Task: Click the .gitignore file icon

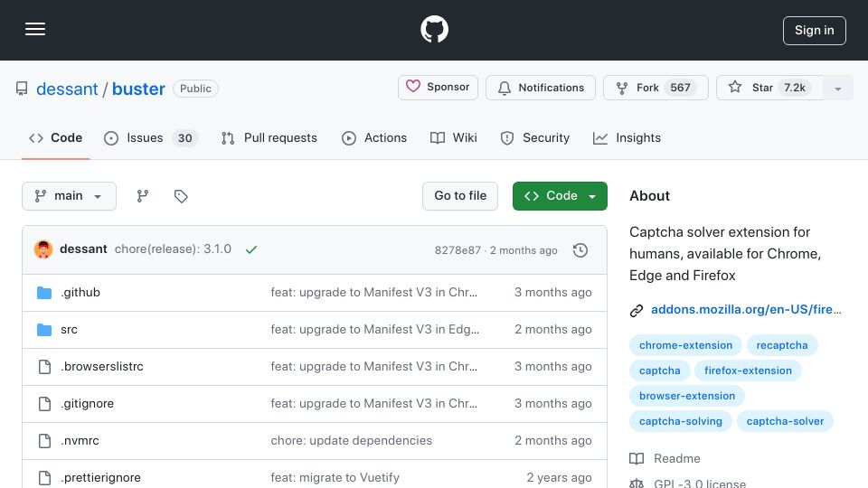Action: click(44, 403)
